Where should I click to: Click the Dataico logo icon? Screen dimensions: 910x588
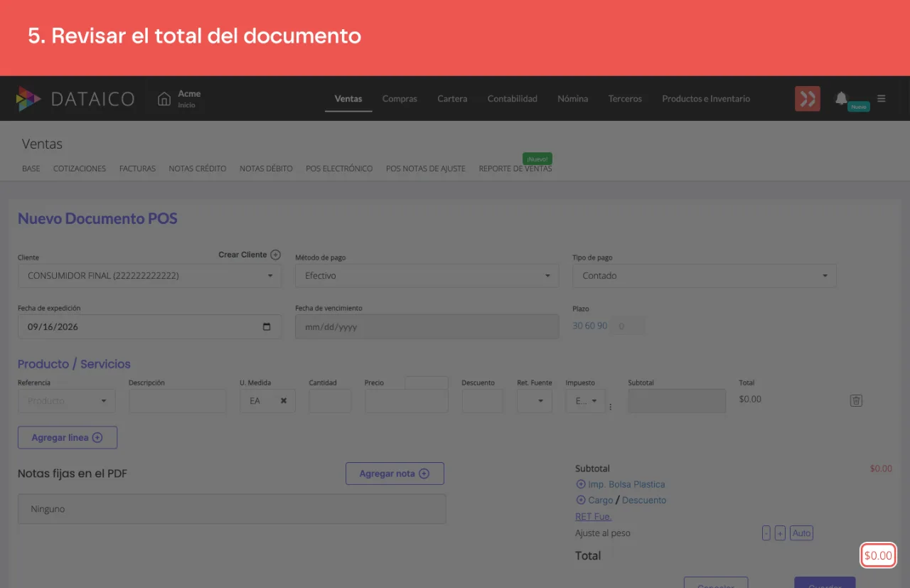[28, 99]
